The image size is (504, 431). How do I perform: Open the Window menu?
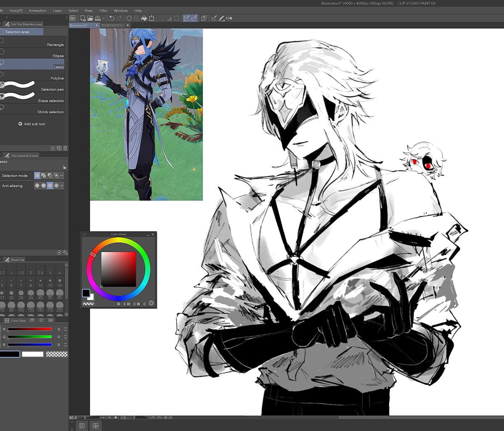pos(121,11)
